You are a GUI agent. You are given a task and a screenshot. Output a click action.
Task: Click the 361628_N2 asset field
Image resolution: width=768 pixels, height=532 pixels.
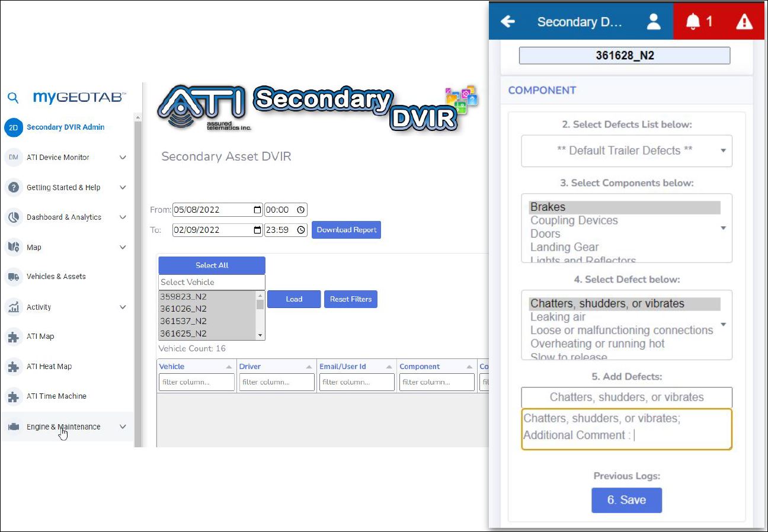pos(625,56)
